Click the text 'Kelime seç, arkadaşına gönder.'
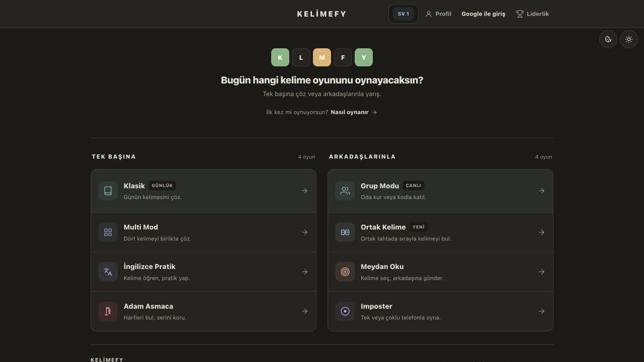Image resolution: width=644 pixels, height=362 pixels. click(402, 278)
